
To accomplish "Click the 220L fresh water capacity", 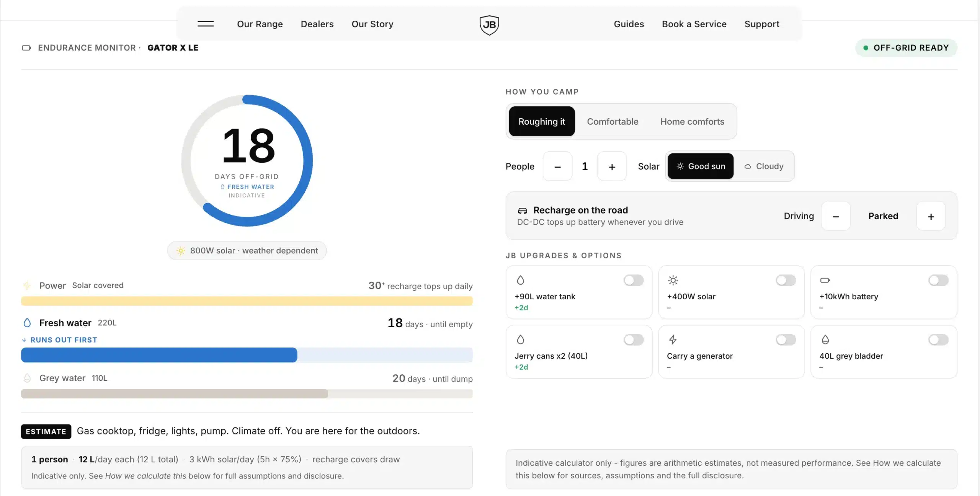I will [x=107, y=323].
